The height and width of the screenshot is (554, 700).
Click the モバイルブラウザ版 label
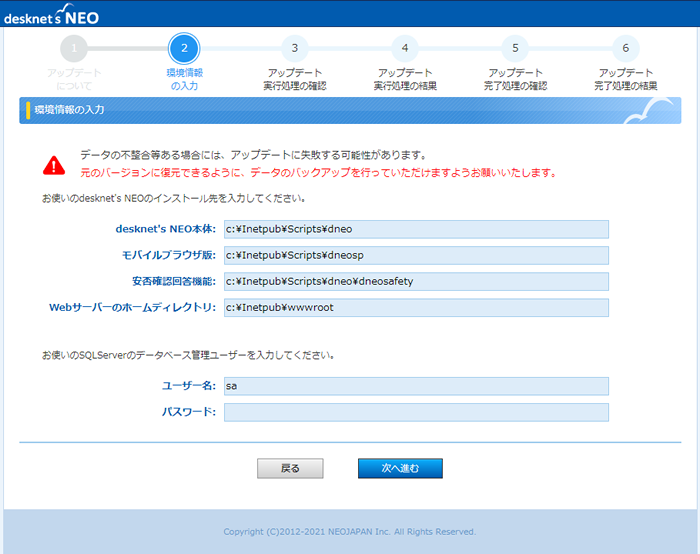[169, 255]
